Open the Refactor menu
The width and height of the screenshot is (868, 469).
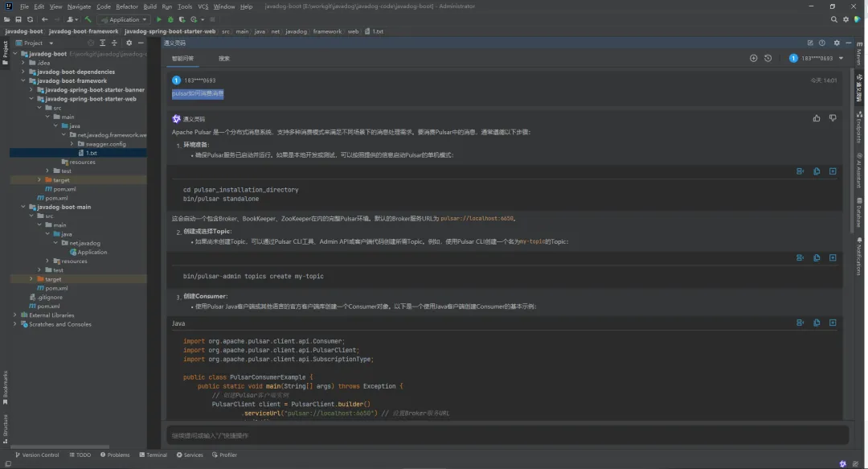pyautogui.click(x=127, y=6)
